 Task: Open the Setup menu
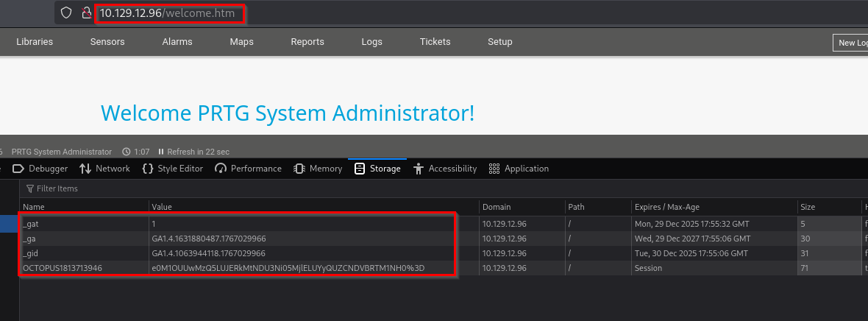pyautogui.click(x=499, y=42)
